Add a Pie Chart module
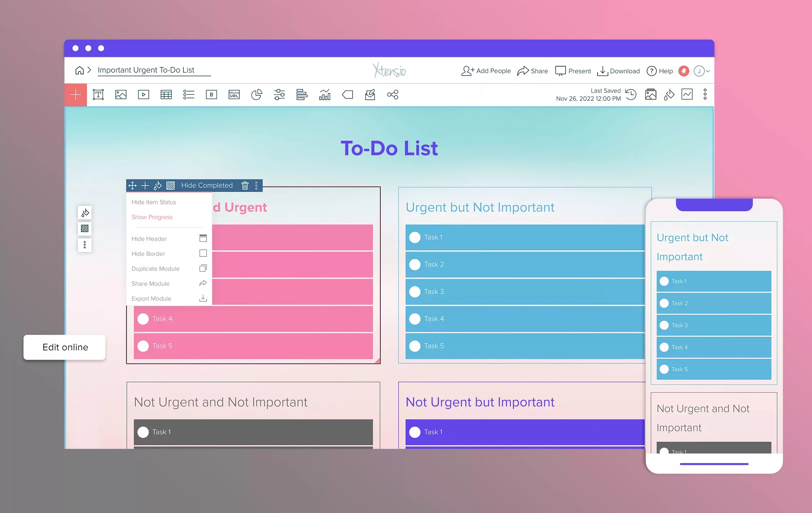The image size is (812, 513). click(x=257, y=94)
